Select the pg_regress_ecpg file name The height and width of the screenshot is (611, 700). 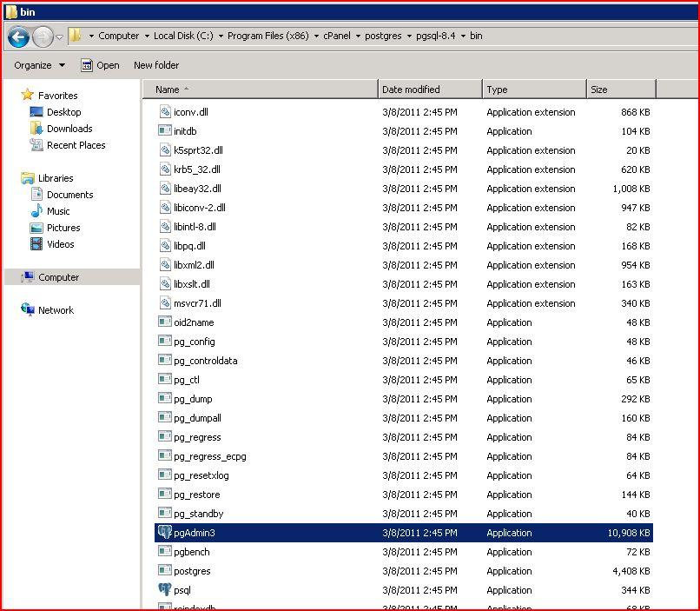click(210, 456)
